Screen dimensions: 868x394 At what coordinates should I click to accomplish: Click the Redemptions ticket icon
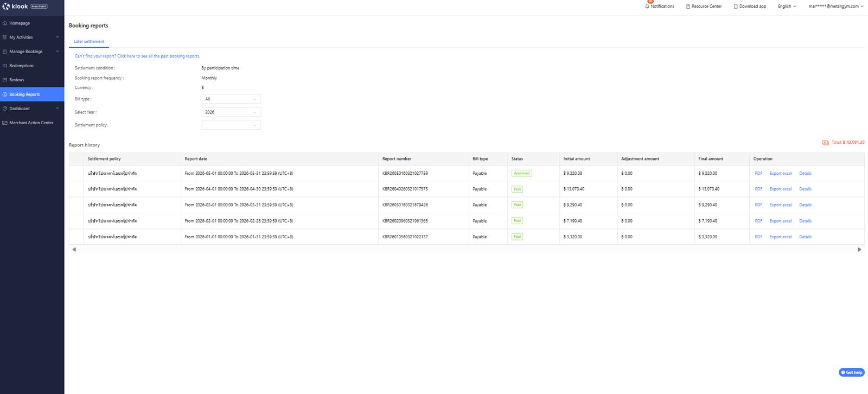click(x=5, y=66)
